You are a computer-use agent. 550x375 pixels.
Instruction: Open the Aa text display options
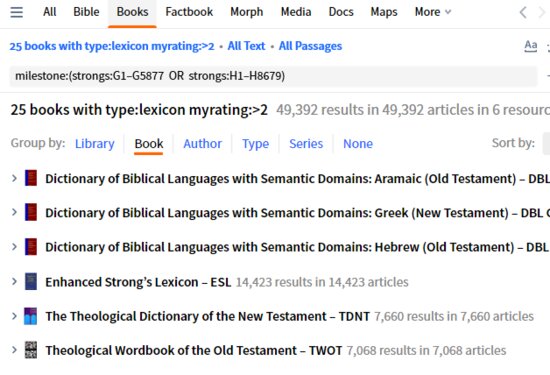pyautogui.click(x=531, y=46)
